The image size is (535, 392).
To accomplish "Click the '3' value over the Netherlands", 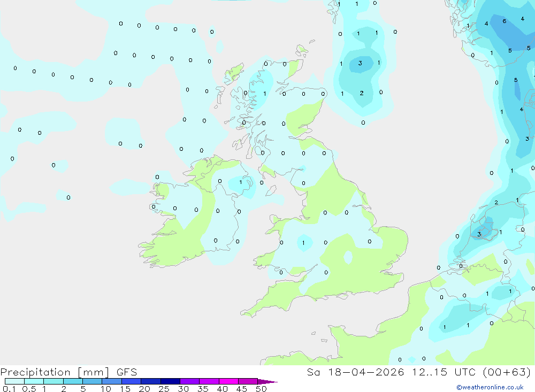I will (x=479, y=234).
